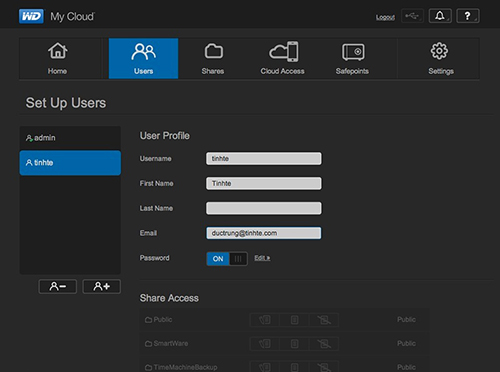Focus the First Name field

coord(264,183)
